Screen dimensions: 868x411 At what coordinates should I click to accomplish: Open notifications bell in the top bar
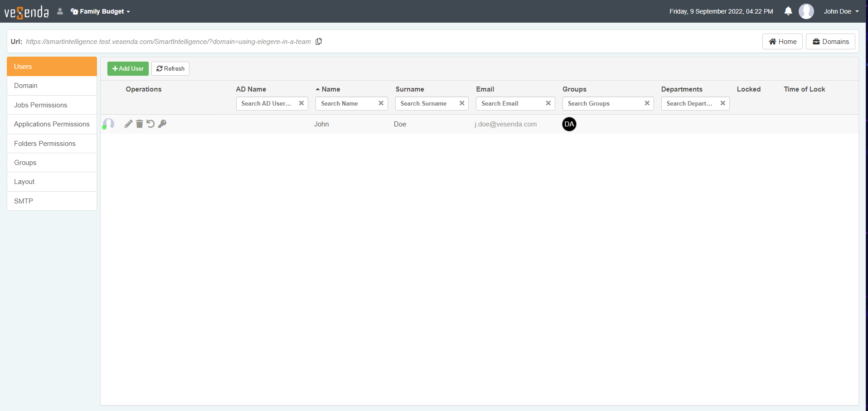[788, 11]
